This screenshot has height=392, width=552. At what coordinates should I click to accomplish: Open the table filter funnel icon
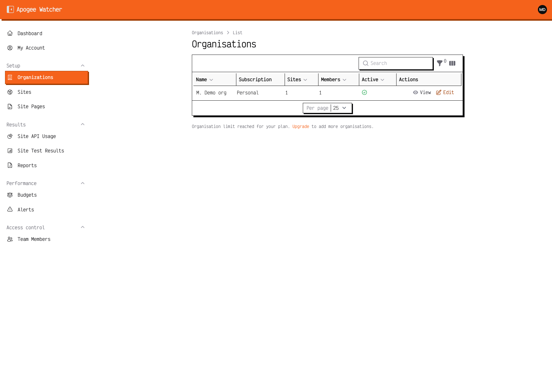tap(440, 63)
